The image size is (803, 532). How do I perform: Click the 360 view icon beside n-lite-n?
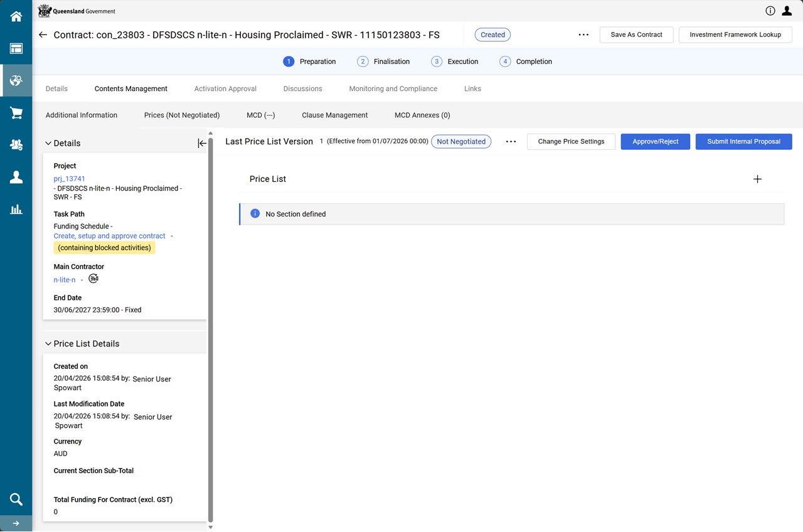93,279
